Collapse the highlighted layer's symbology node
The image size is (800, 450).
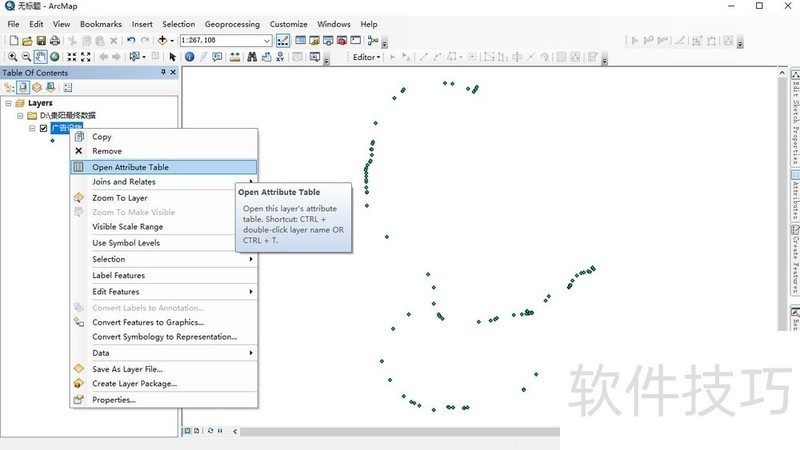[32, 128]
